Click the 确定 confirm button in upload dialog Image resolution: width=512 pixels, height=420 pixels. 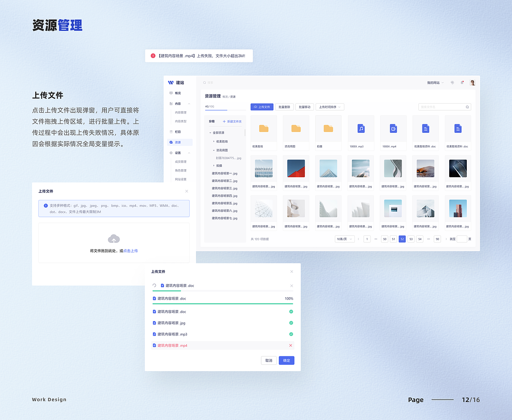click(x=286, y=360)
